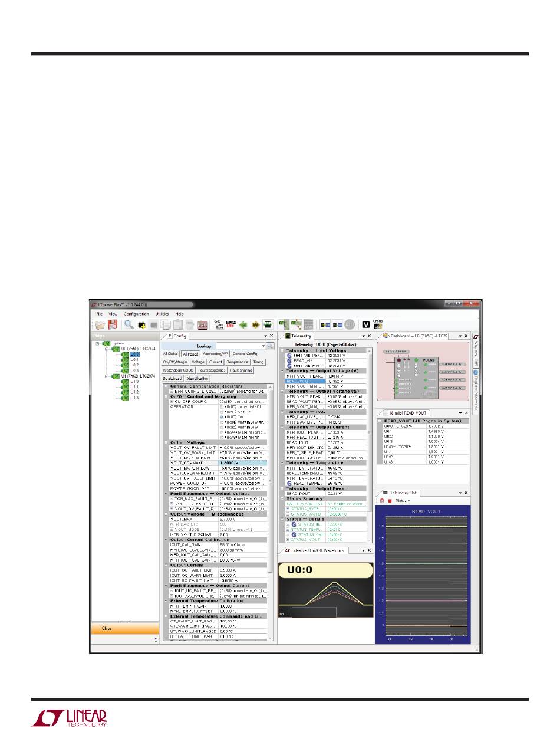Click the General Config filter button
This screenshot has height=732, width=560.
pyautogui.click(x=245, y=354)
